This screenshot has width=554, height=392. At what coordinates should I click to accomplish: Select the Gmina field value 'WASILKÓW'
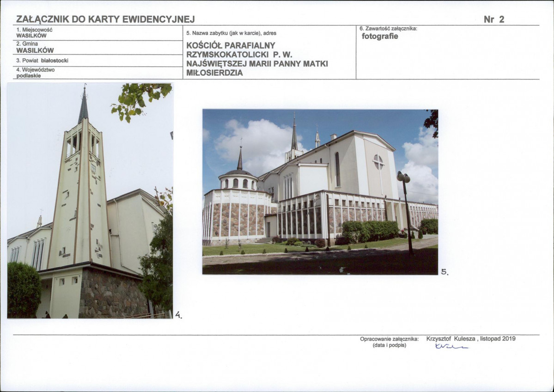[35, 50]
